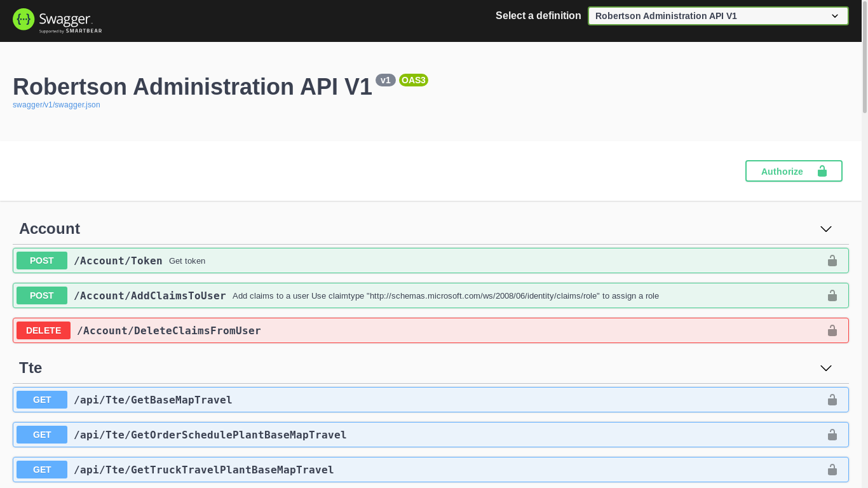This screenshot has height=488, width=868.
Task: Click the 'Add claims to a user' description
Action: (x=445, y=296)
